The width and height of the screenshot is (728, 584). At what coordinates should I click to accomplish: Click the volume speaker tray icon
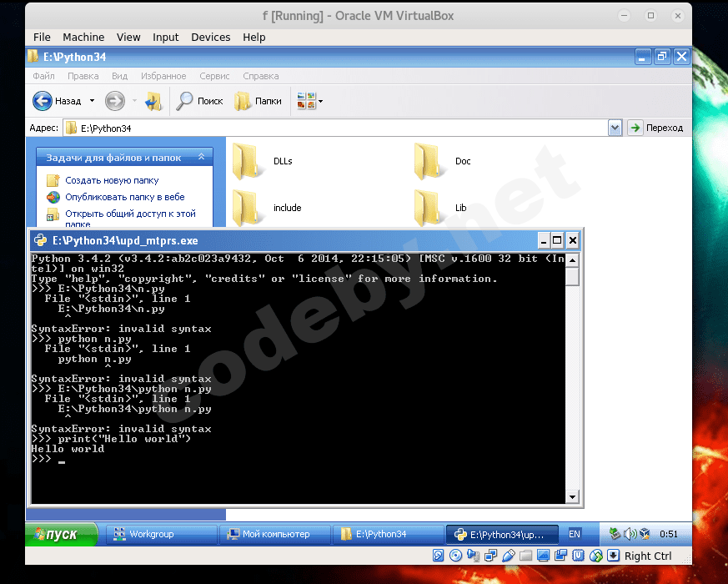point(630,534)
